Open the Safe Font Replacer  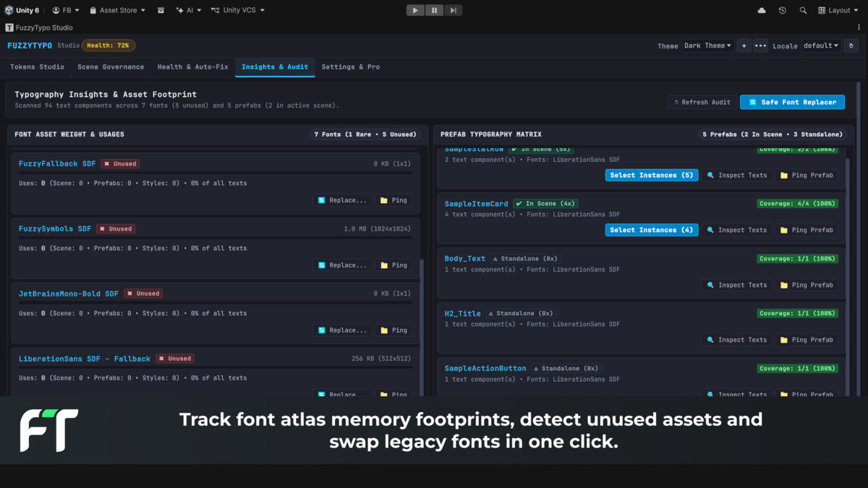pyautogui.click(x=792, y=102)
